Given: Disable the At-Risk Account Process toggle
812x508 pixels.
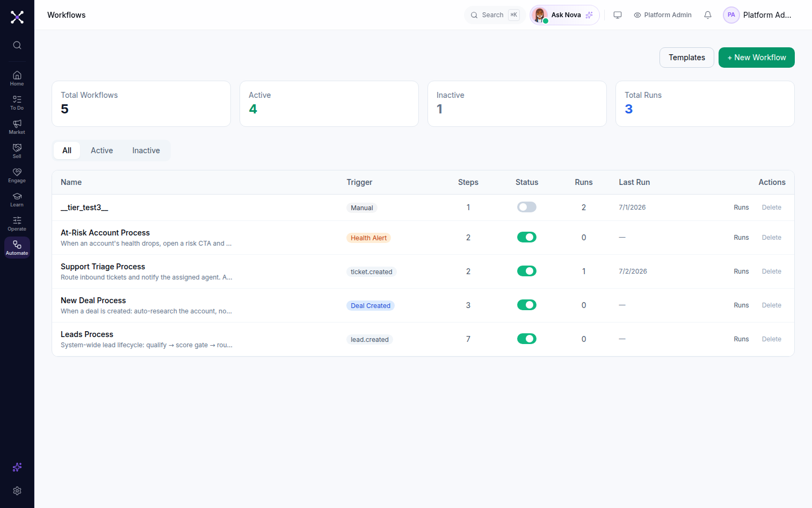Looking at the screenshot, I should coord(527,237).
